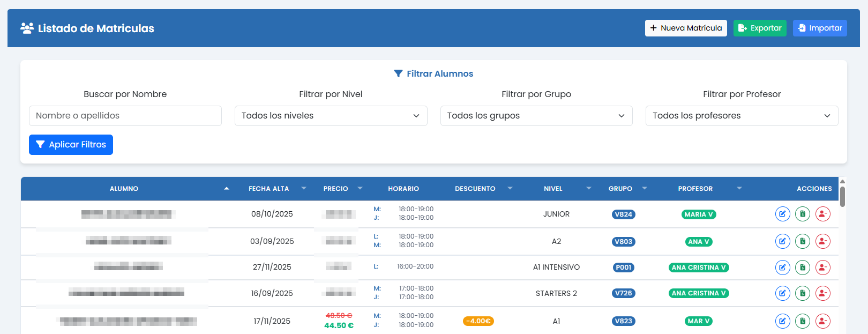Sort the table by the ALUMNO column
868x334 pixels.
point(124,189)
